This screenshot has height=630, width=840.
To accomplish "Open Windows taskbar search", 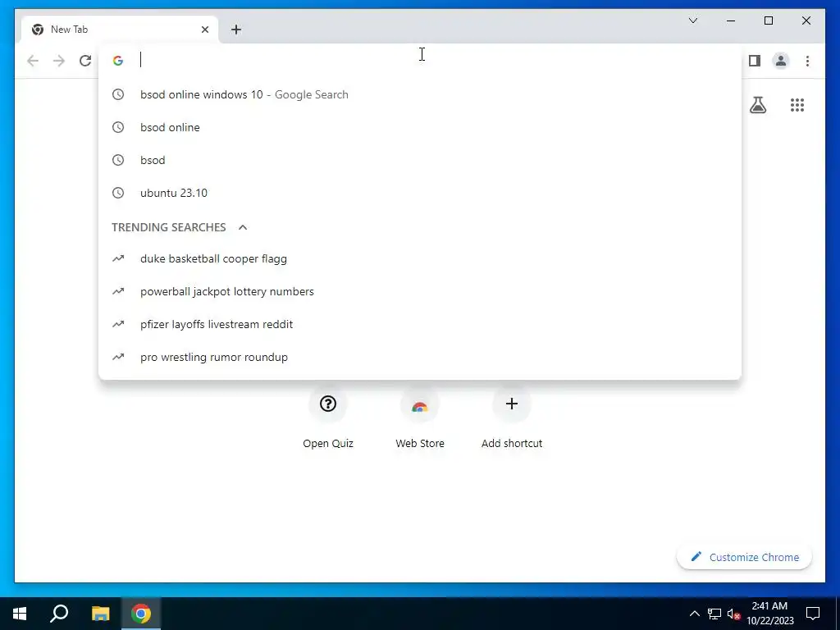I will (59, 614).
